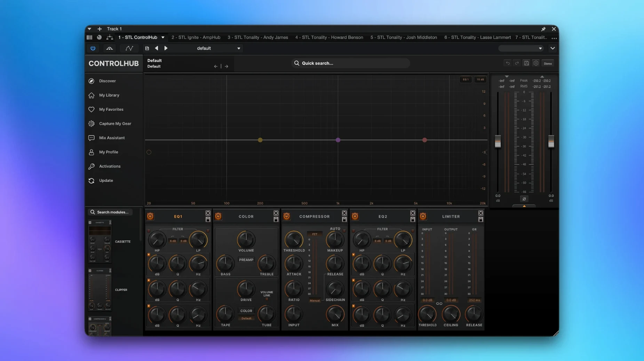
Task: Toggle the EQ1 module power button
Action: click(x=150, y=216)
